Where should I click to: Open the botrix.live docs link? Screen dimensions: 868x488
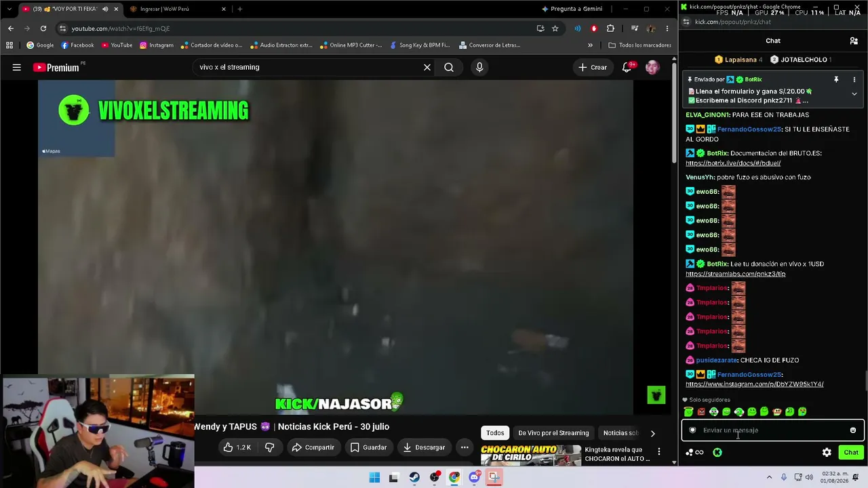click(x=733, y=163)
